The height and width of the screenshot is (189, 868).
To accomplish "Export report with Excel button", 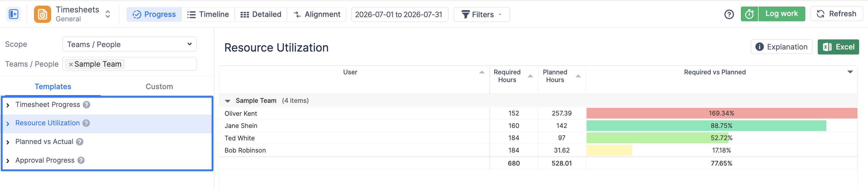I will pyautogui.click(x=838, y=47).
